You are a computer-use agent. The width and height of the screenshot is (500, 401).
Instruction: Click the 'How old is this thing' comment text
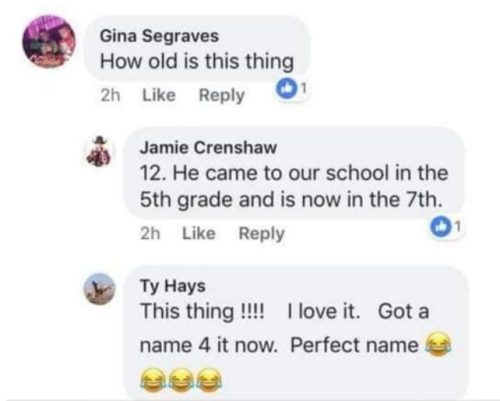pyautogui.click(x=197, y=62)
